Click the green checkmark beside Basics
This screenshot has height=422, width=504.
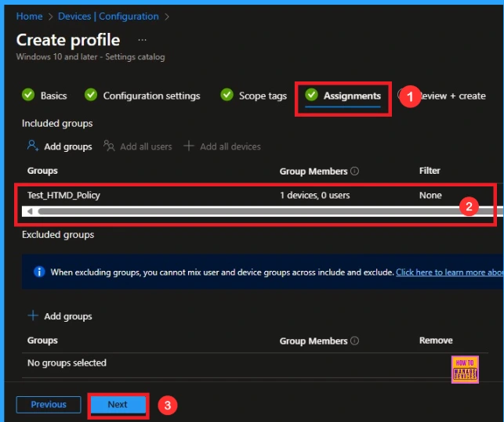28,96
